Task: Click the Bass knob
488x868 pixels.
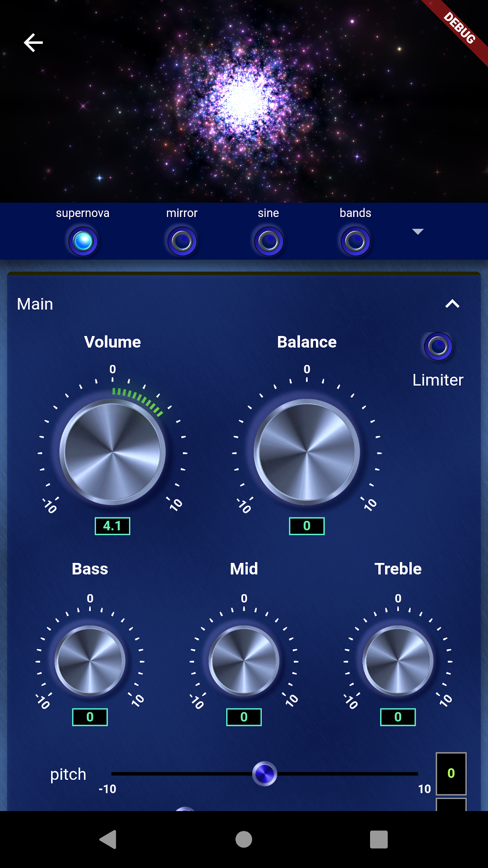Action: coord(90,660)
